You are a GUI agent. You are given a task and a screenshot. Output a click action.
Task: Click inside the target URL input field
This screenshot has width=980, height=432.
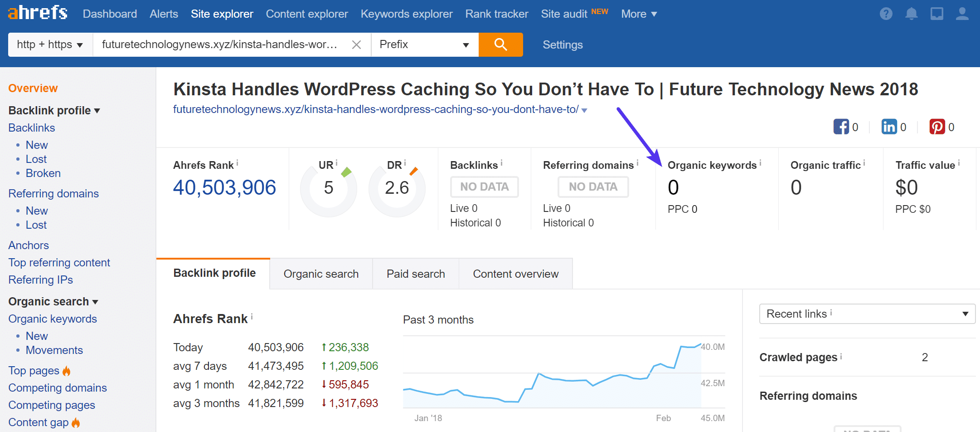(218, 44)
